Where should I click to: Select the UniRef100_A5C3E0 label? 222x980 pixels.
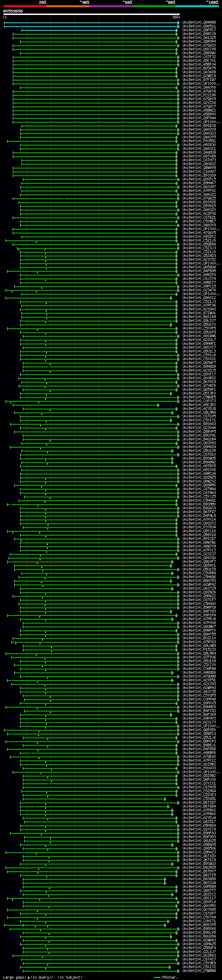coord(199,405)
